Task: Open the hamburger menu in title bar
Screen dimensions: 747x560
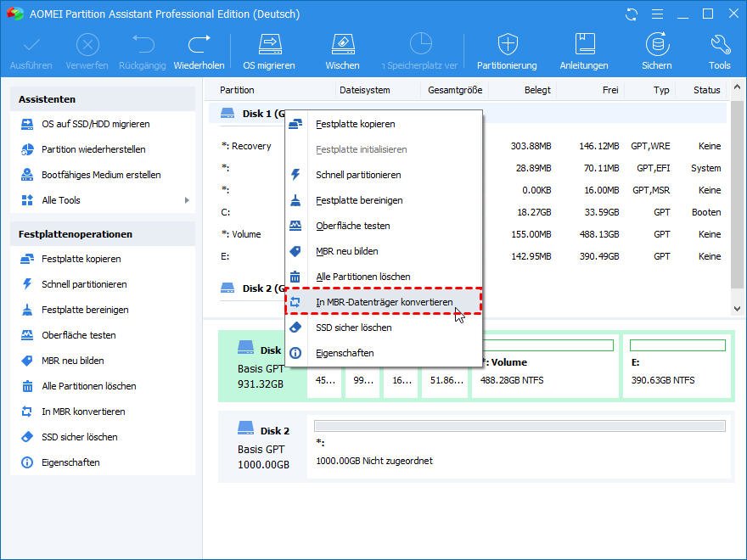Action: (657, 14)
